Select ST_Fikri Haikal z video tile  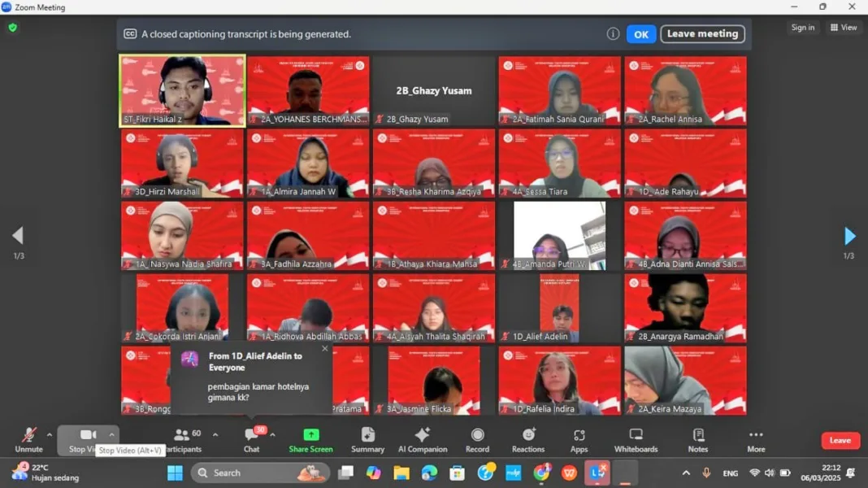click(182, 91)
